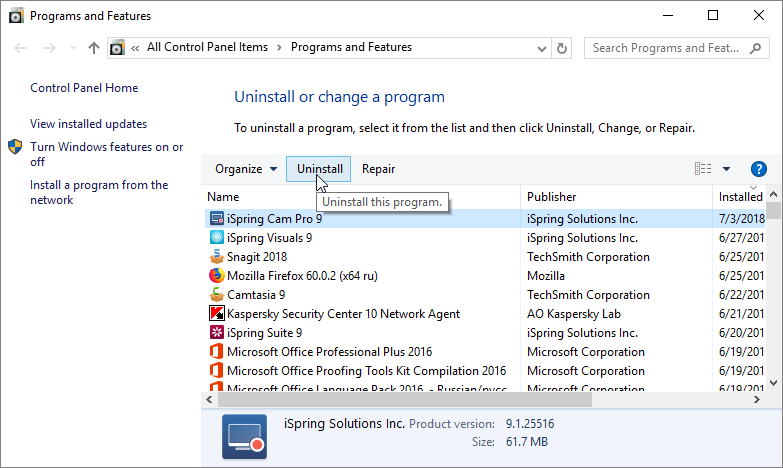Expand the All Control Panel Items breadcrumb arrow
783x468 pixels.
(279, 47)
